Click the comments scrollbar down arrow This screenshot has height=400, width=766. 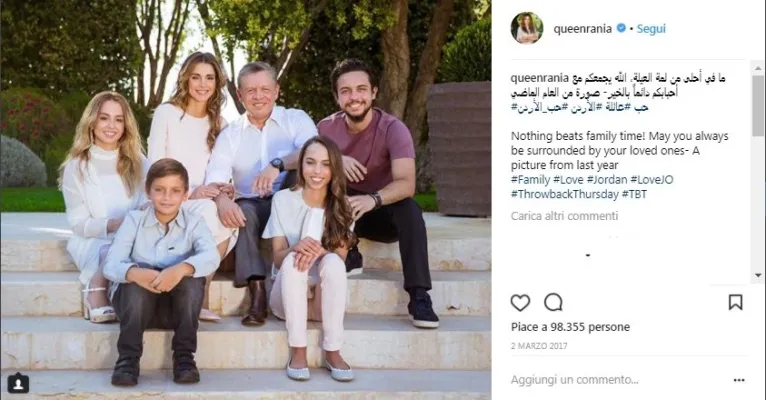pos(758,275)
